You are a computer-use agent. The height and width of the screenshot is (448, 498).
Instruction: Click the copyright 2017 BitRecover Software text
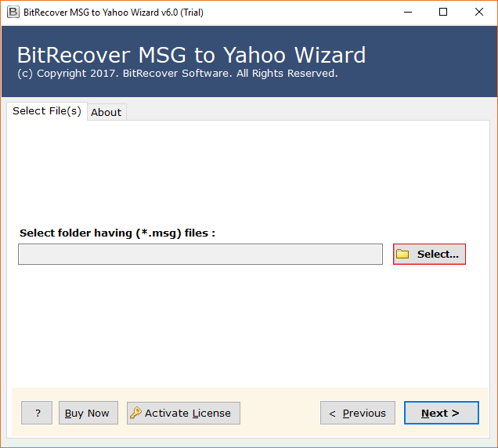(x=177, y=74)
